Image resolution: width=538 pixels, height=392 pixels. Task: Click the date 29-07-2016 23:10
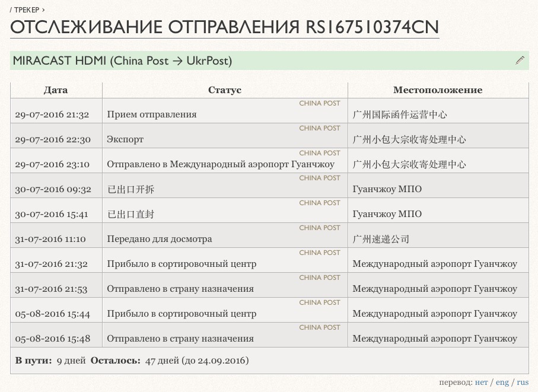coord(52,164)
